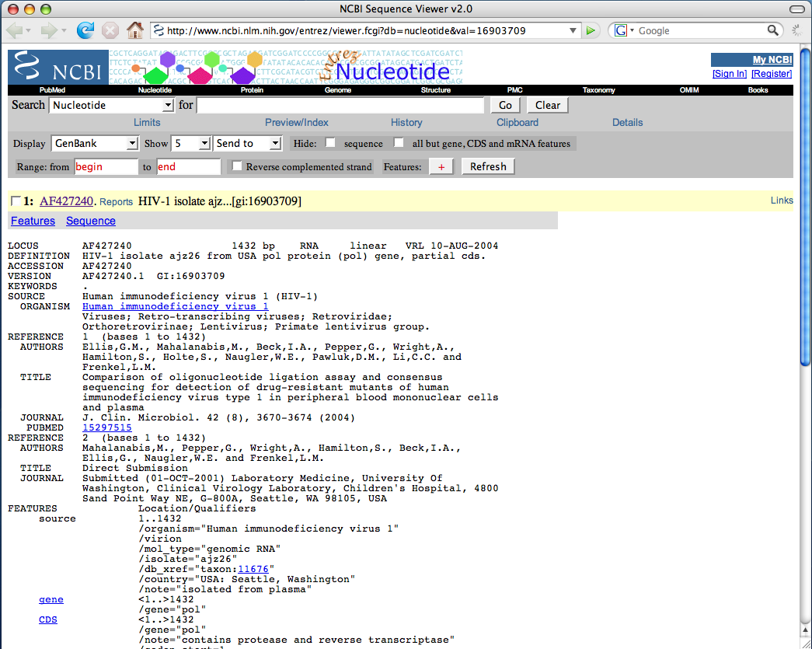The width and height of the screenshot is (812, 649).
Task: Switch to the Taxonomy database tab
Action: click(598, 90)
